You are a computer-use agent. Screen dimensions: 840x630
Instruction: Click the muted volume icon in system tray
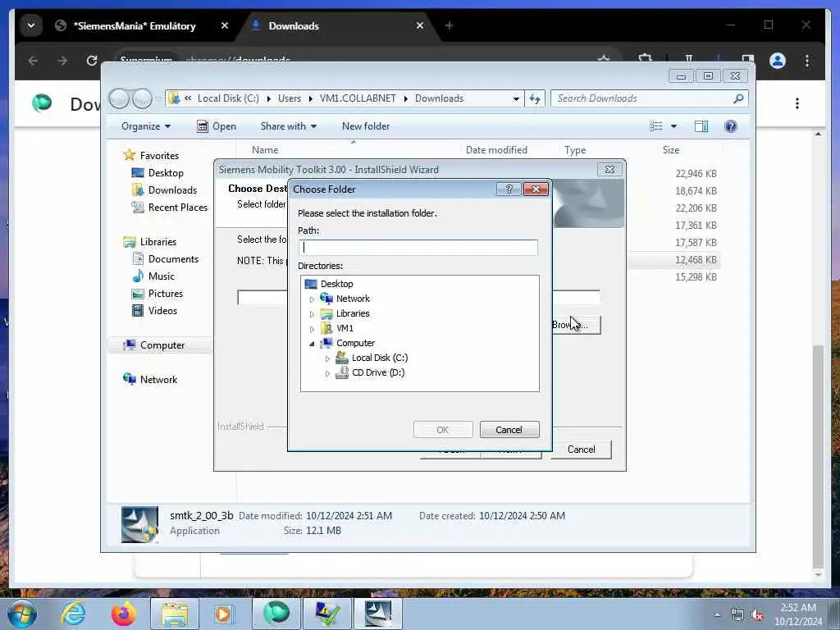757,615
